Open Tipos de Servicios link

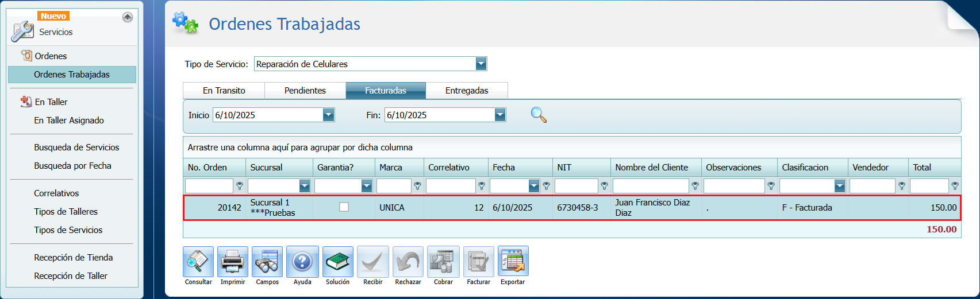click(x=68, y=230)
